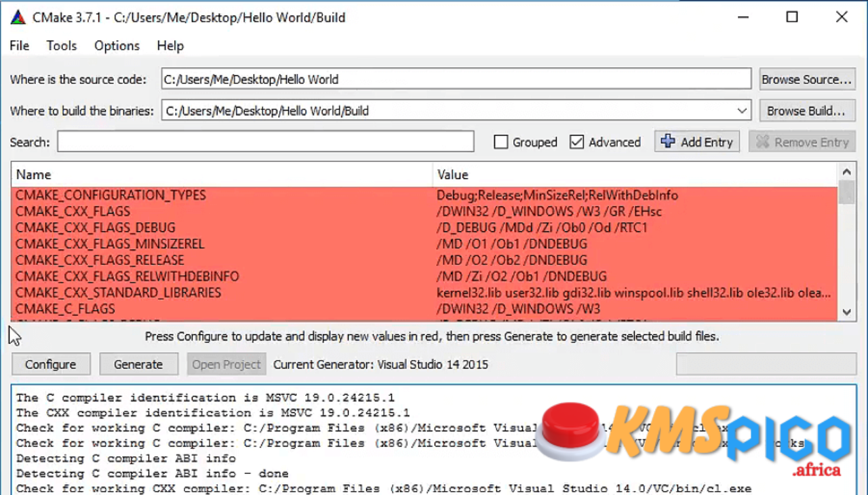Click the plus icon on Add Entry

(668, 141)
